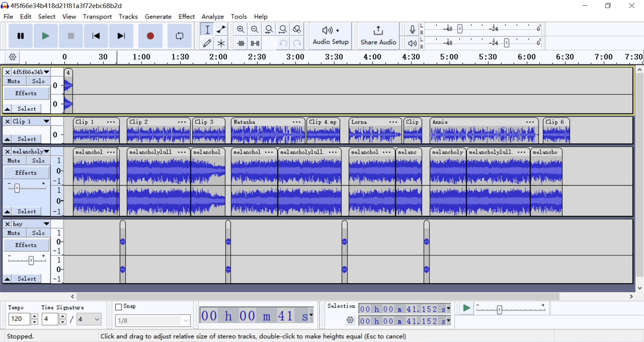Adjust hey track gain slider
This screenshot has height=342, width=644.
point(31,260)
